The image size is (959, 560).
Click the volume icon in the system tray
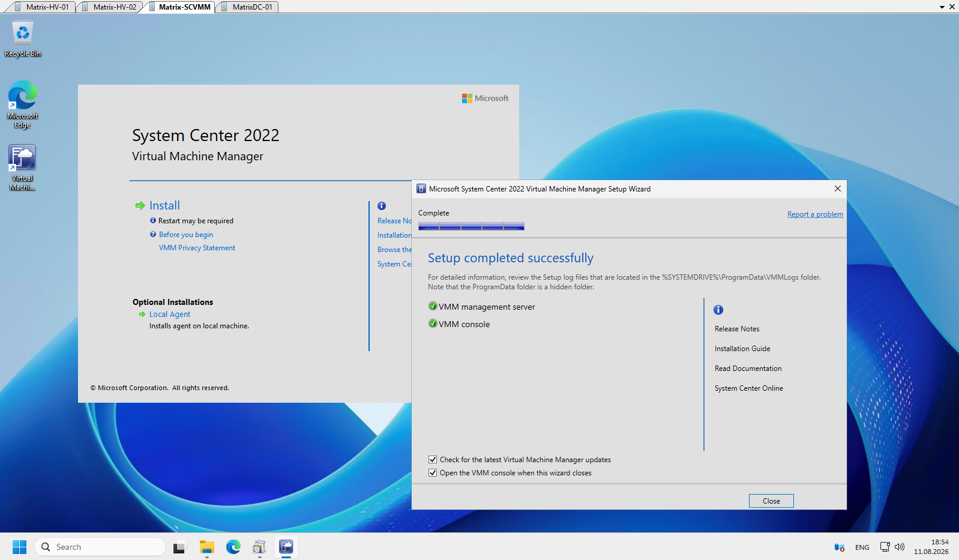[x=900, y=547]
